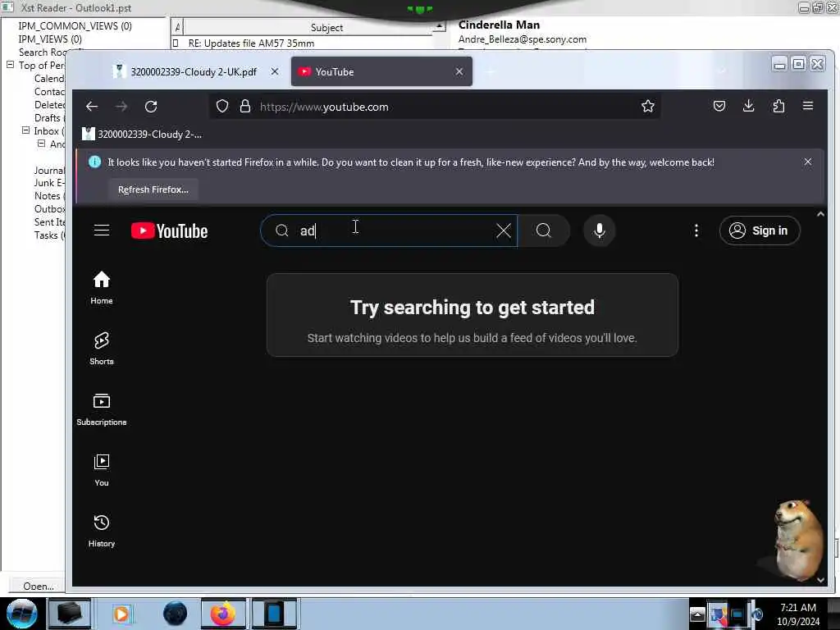Select the Drafts folder in Xst Reader
Screen dimensions: 840x630
[x=48, y=118]
